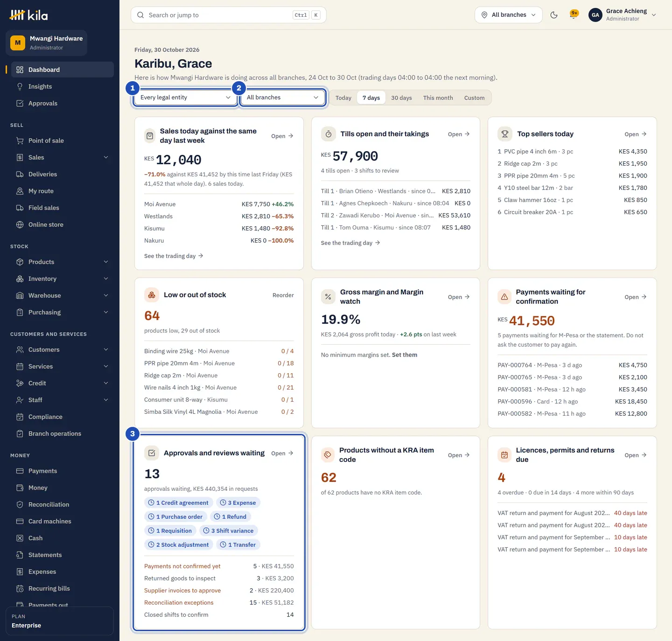Focus the Search or jump to field
Image resolution: width=672 pixels, height=641 pixels.
(229, 15)
